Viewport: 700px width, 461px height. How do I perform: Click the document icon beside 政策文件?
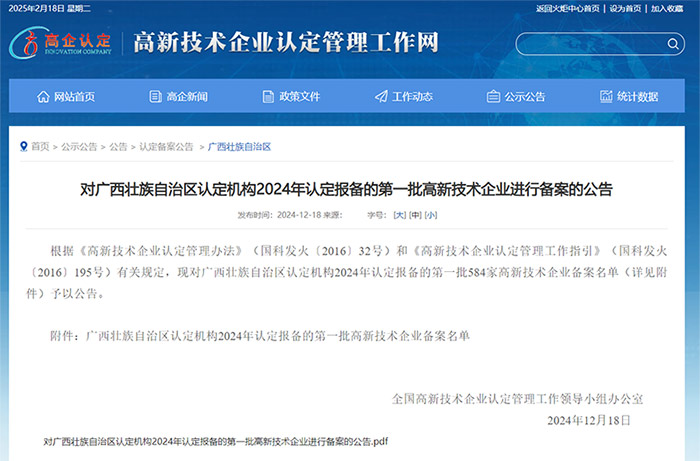pos(268,97)
